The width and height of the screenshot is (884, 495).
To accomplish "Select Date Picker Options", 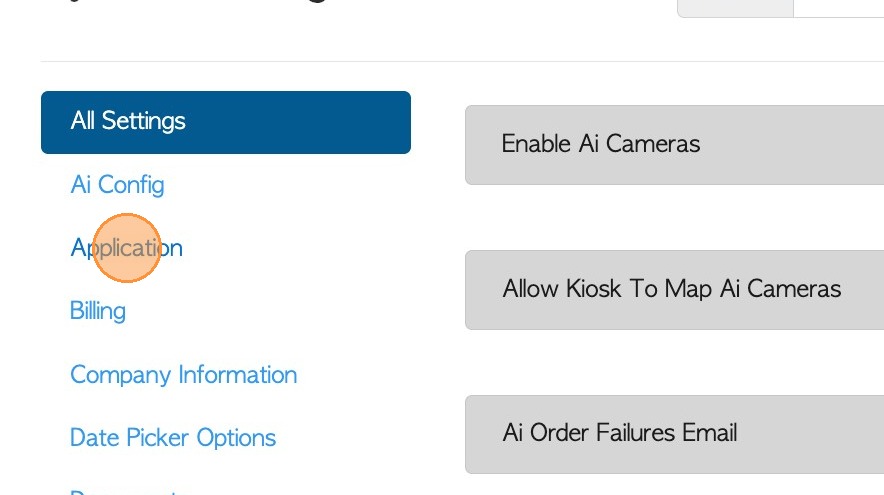I will [173, 438].
